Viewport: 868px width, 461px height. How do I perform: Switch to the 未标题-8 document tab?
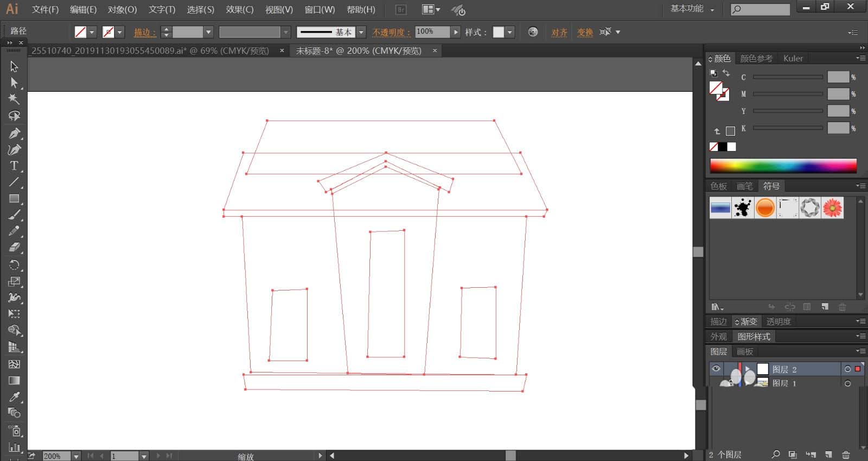(x=359, y=50)
